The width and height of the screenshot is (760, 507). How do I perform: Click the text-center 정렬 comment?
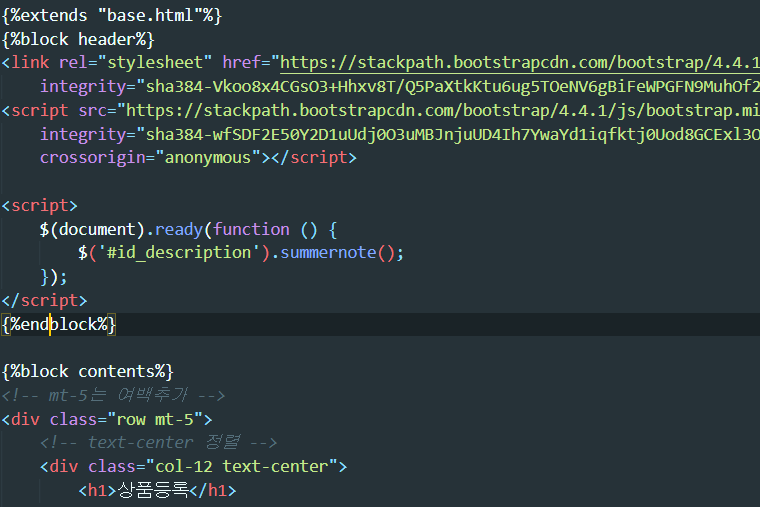click(x=158, y=443)
